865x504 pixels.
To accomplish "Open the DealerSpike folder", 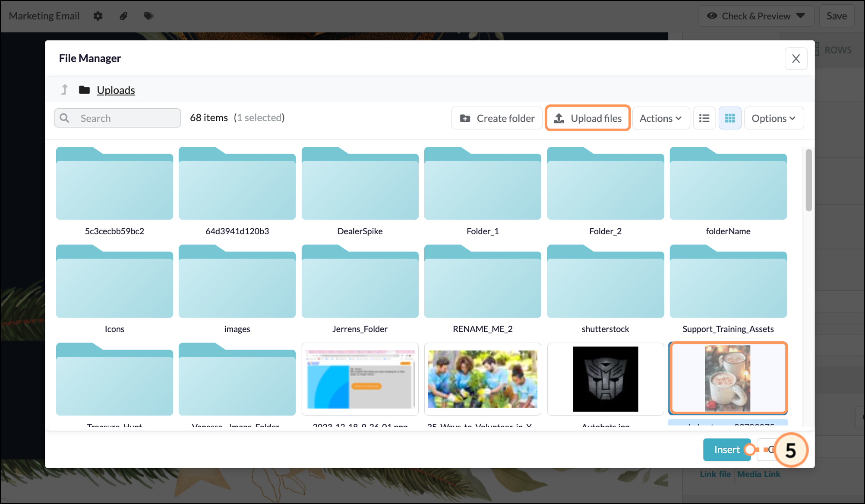I will click(x=360, y=183).
